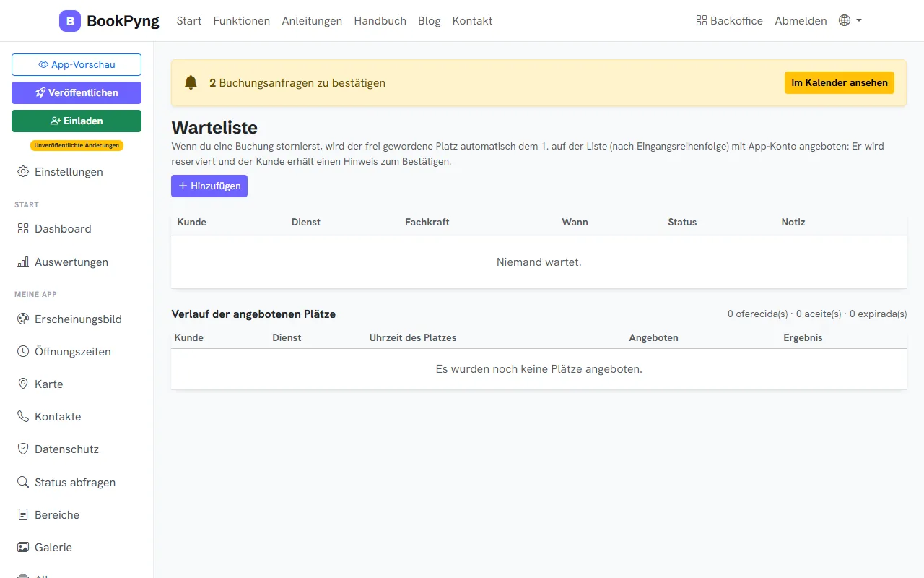Open Bereiche in the sidebar
Screen dimensions: 924x578
point(77,514)
